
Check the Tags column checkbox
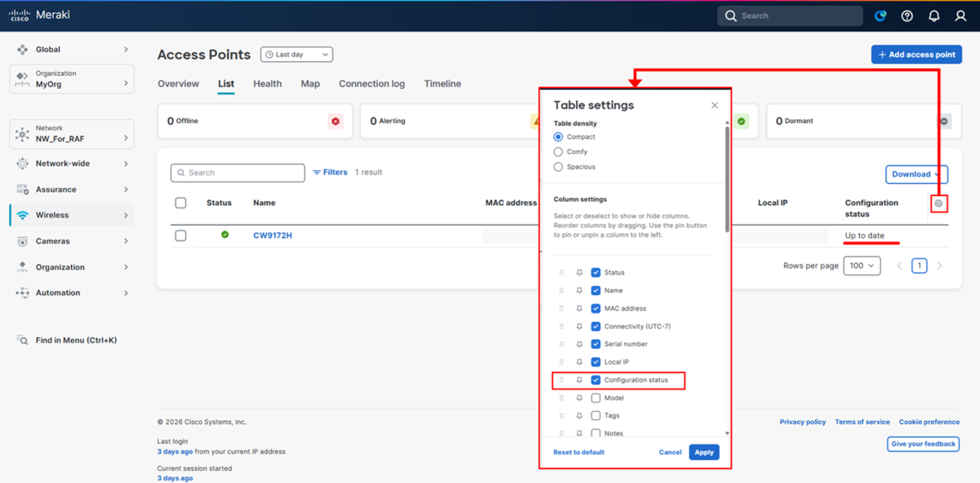(x=596, y=416)
